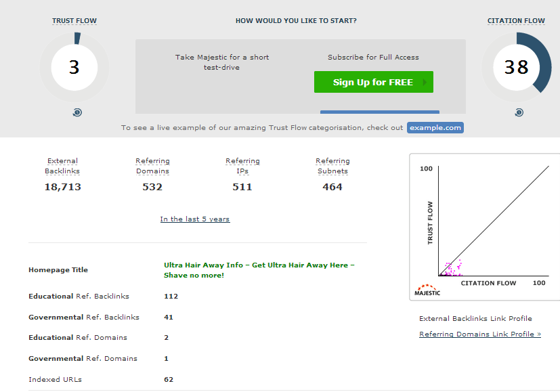Click the cut-off blue button below Sign Up
This screenshot has height=392, width=560.
(380, 112)
